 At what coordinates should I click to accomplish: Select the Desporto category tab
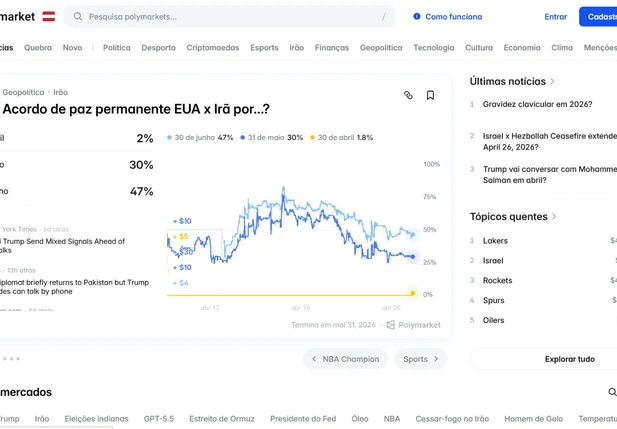click(159, 48)
